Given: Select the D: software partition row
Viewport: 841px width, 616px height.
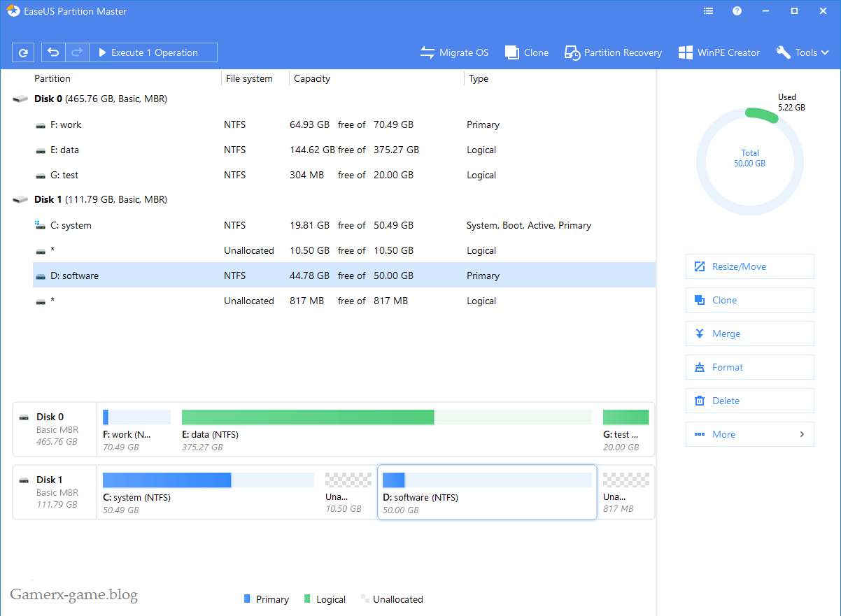Looking at the screenshot, I should click(x=344, y=275).
